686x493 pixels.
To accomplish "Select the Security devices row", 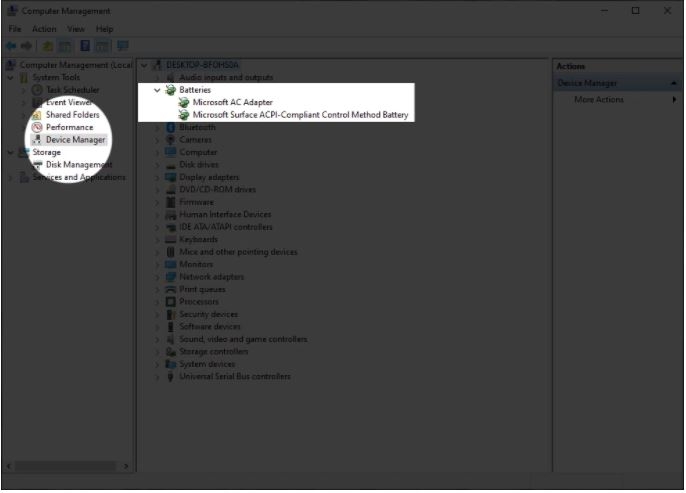I will (x=208, y=315).
